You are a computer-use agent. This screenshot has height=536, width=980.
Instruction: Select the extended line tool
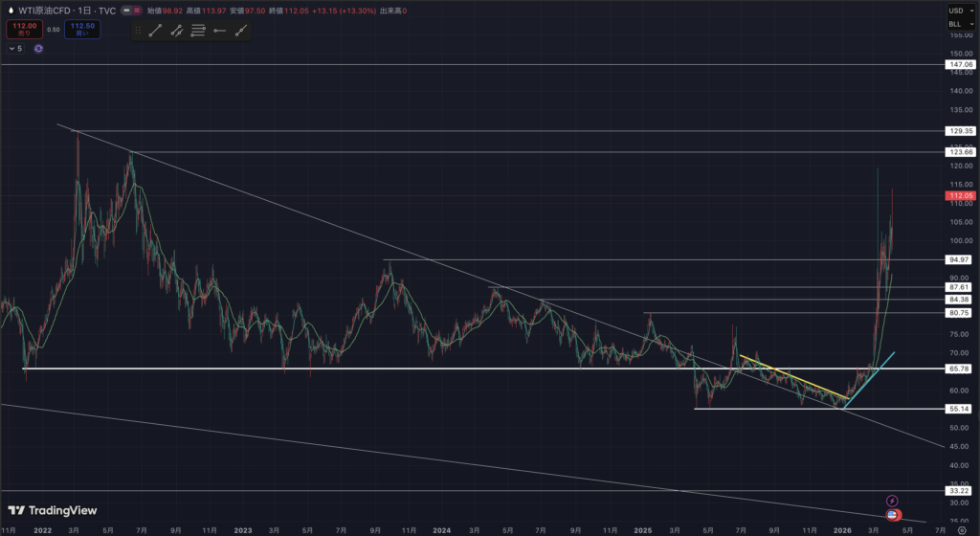click(241, 31)
